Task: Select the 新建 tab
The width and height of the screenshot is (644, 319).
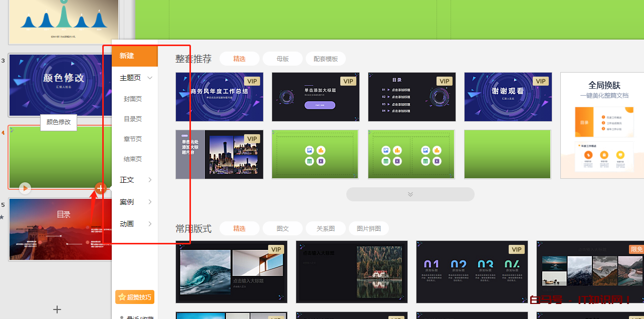Action: tap(134, 56)
